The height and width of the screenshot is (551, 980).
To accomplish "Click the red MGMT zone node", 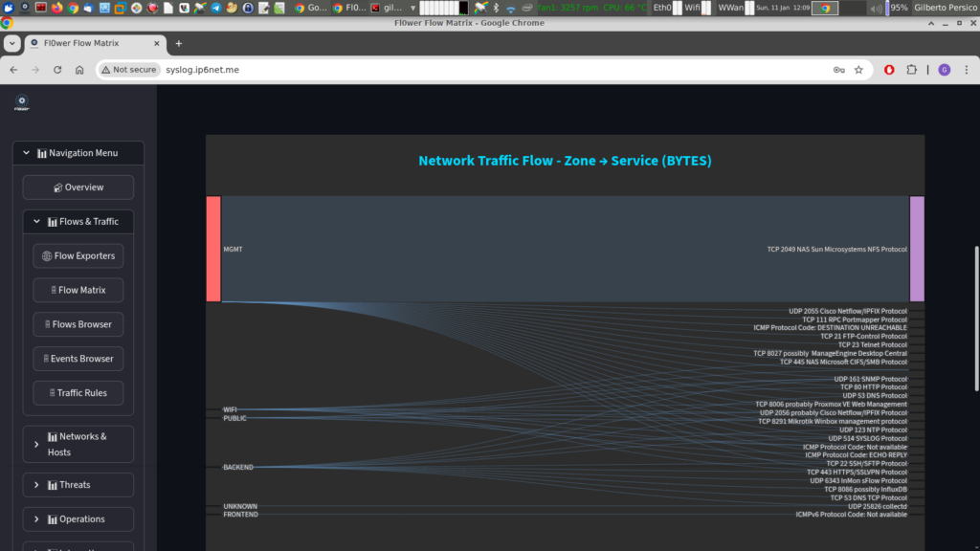I will tap(213, 249).
